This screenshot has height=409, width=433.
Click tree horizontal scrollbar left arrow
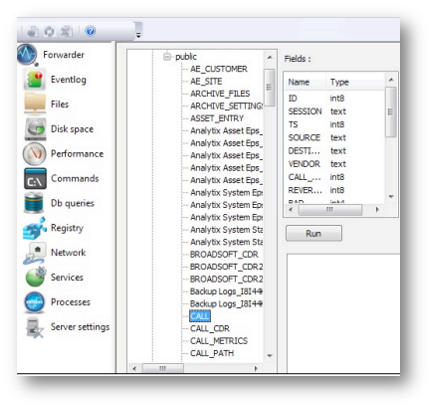click(134, 368)
